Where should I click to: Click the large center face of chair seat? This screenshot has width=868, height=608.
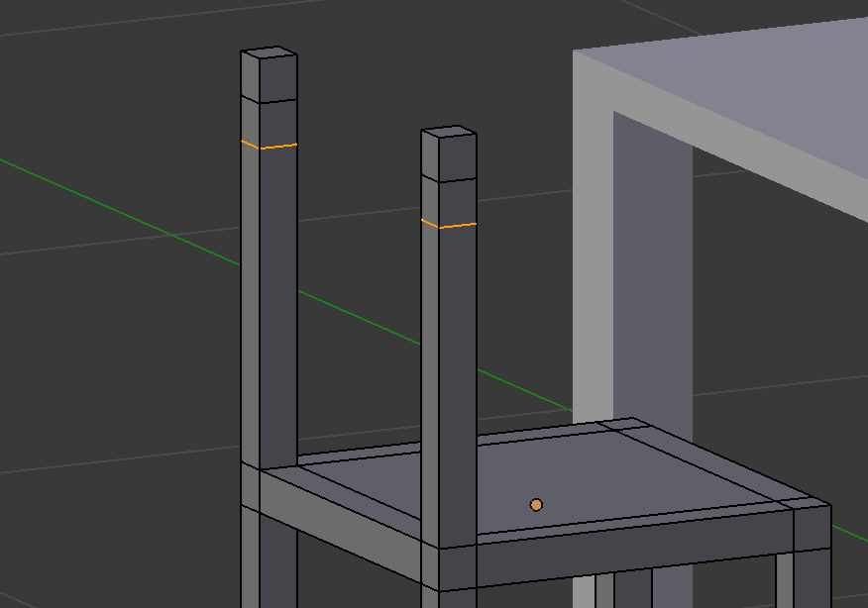595,475
